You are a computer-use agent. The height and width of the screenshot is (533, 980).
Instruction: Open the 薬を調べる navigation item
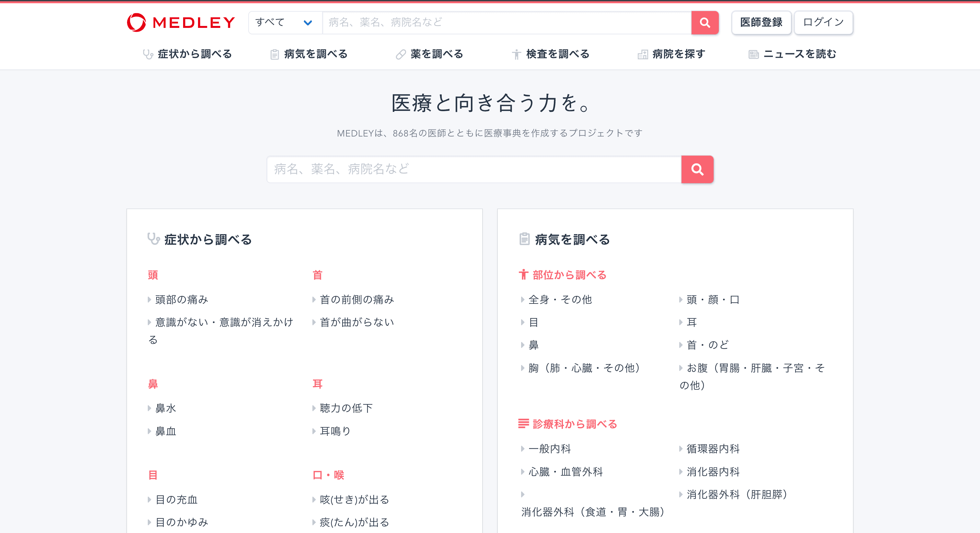436,54
